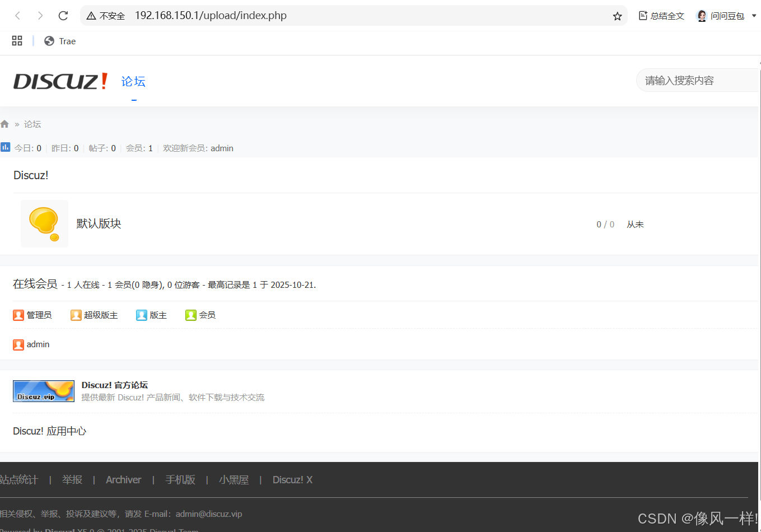This screenshot has width=761, height=532.
Task: Click the 会员 role icon in legend
Action: 191,315
